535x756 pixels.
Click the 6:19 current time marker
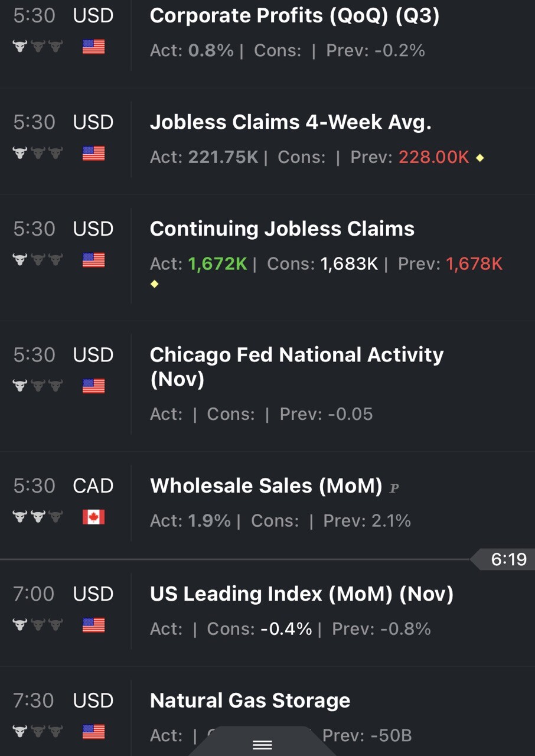508,559
